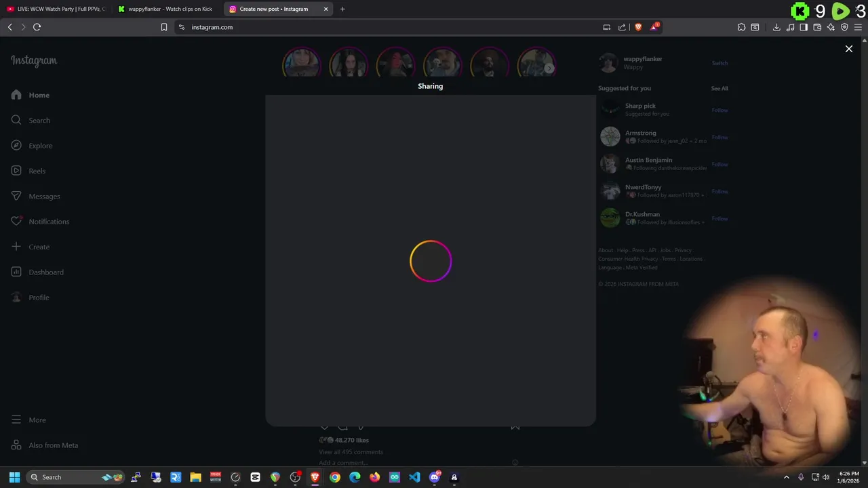868x488 pixels.
Task: Open the browser Extensions menu
Action: (741, 27)
